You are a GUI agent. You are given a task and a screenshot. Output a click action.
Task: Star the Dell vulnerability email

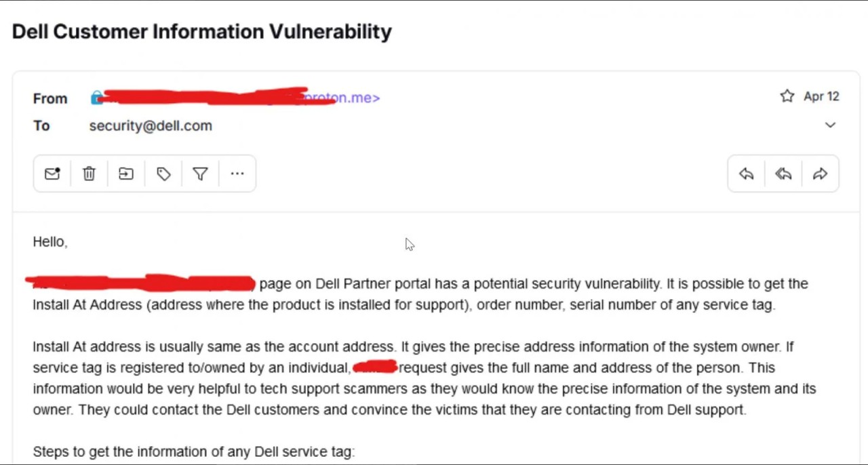tap(787, 96)
